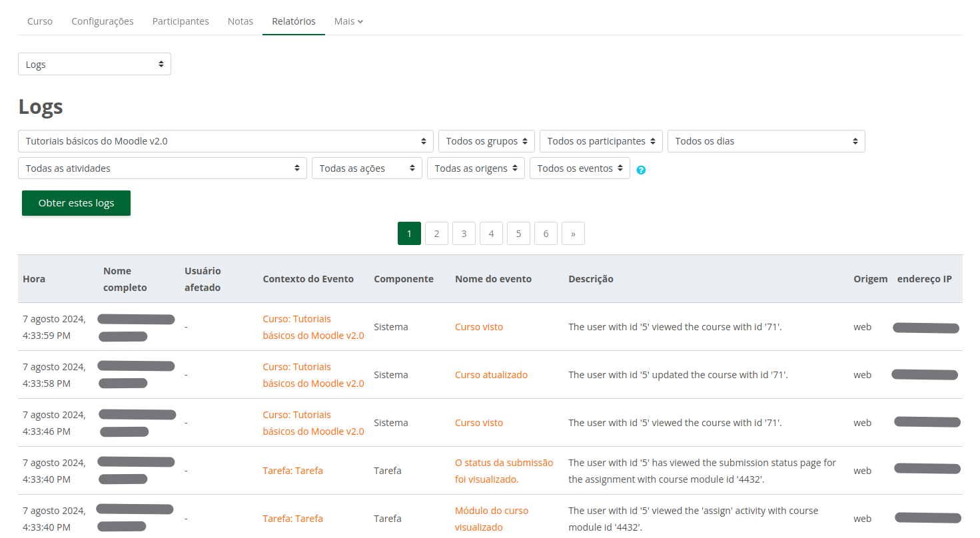Expand the Mais menu
The width and height of the screenshot is (980, 538).
(x=348, y=21)
